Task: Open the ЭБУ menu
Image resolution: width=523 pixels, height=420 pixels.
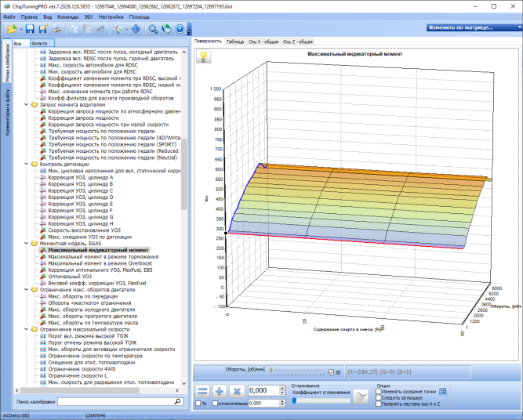Action: point(89,16)
